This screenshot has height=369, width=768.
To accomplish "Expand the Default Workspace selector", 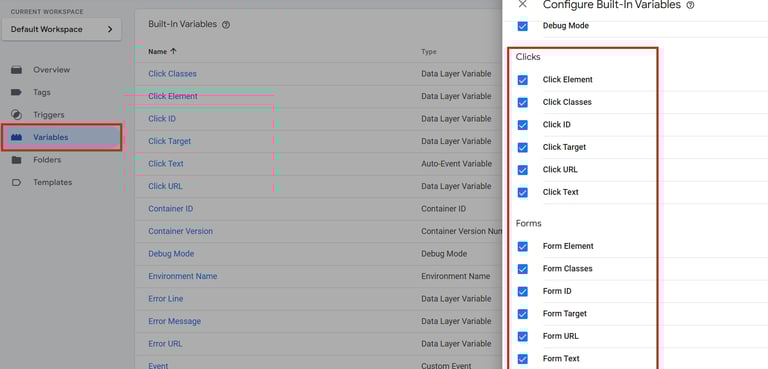I will point(62,29).
